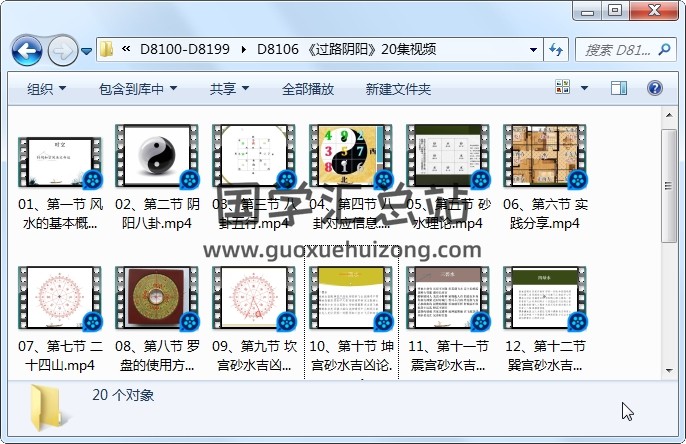
Task: Open the 组织 menu
Action: click(47, 89)
